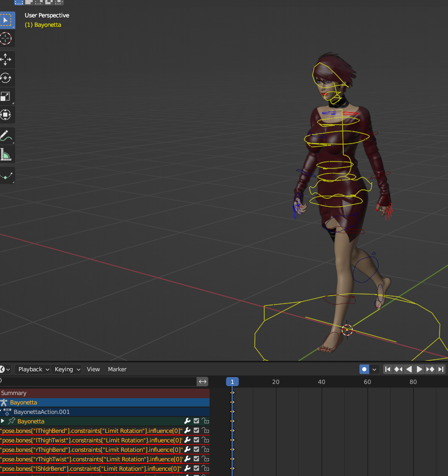Lock the lShldrBend channel
448x476 pixels.
205,468
